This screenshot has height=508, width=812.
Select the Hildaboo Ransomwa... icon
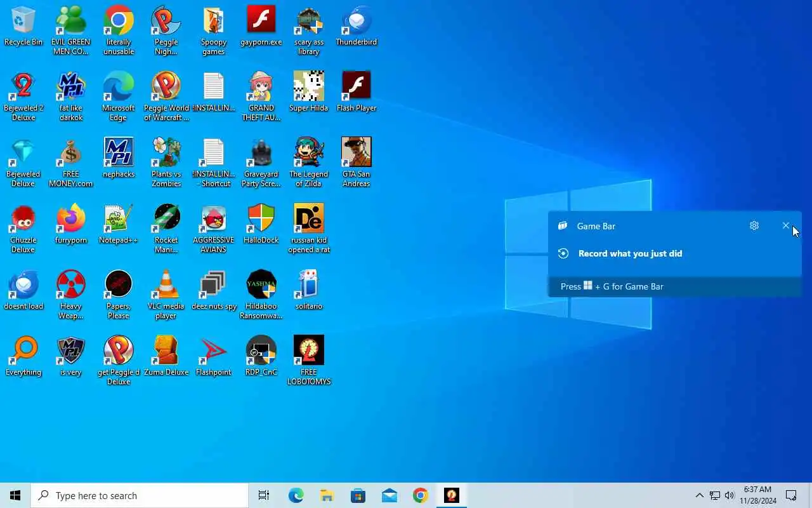coord(261,295)
